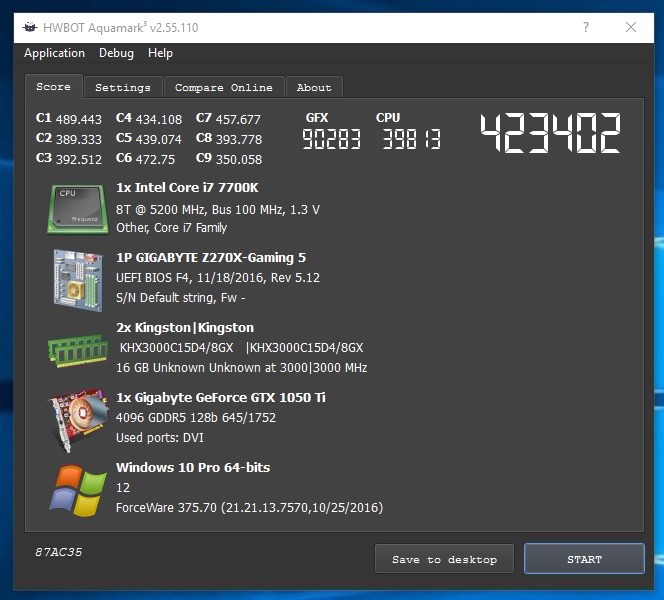Screen dimensions: 664x600
Task: Click the C4 value 434.108
Action: click(x=159, y=119)
